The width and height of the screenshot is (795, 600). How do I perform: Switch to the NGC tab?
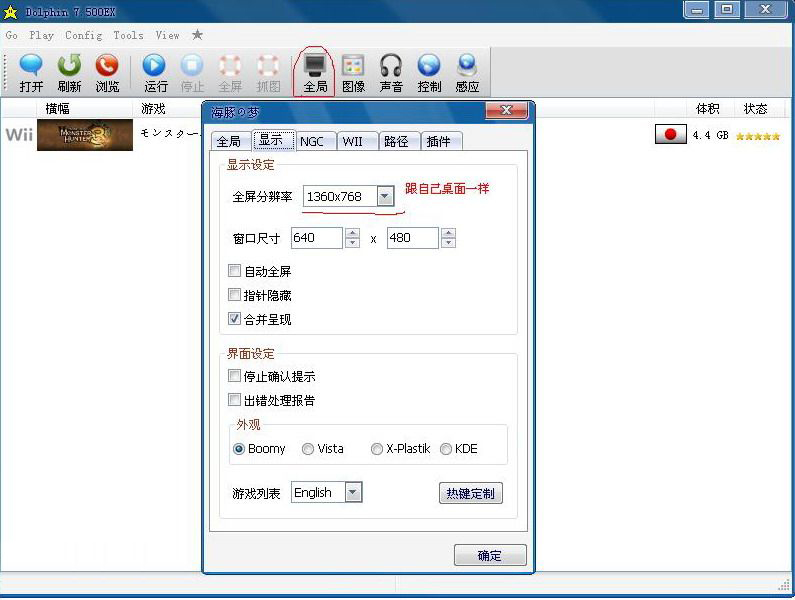(x=312, y=141)
